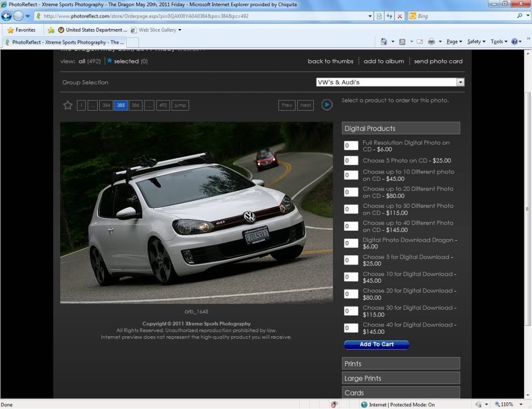The image size is (532, 409).
Task: Open a new blank tab
Action: tap(132, 43)
